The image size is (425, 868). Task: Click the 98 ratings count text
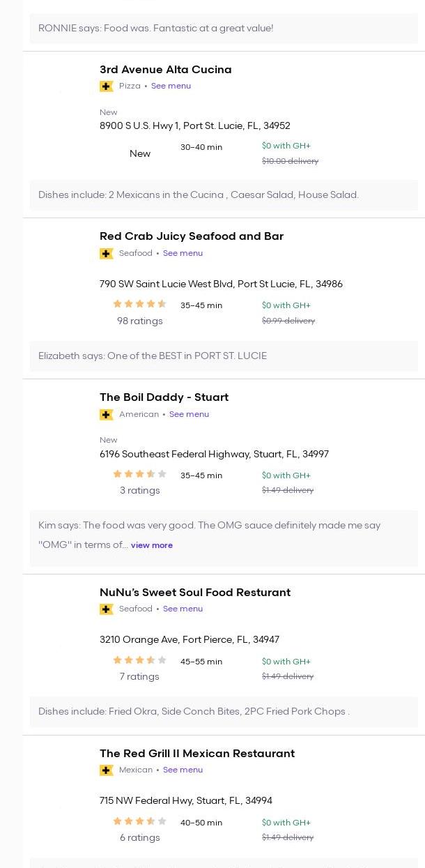click(x=139, y=321)
